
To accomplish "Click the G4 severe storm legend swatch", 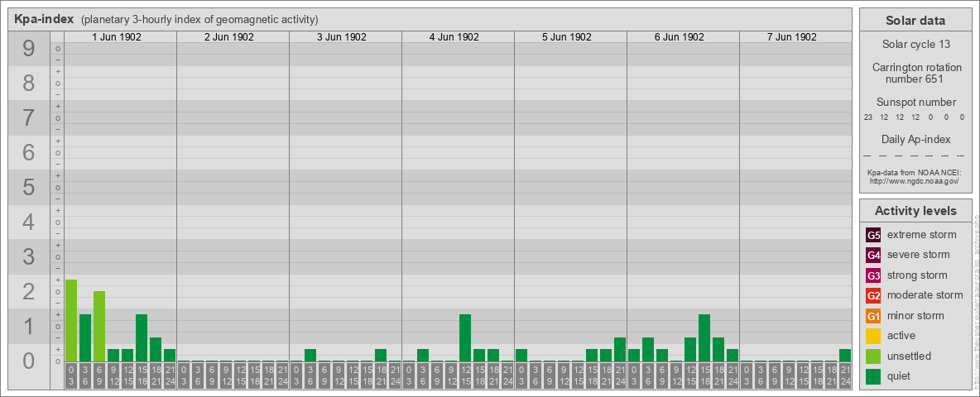I will tap(873, 255).
